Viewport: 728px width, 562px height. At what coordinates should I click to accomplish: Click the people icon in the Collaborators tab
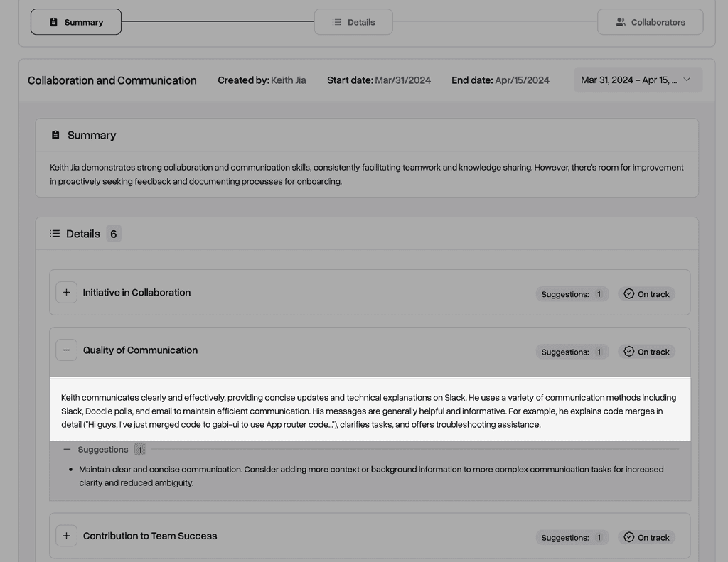click(x=619, y=21)
